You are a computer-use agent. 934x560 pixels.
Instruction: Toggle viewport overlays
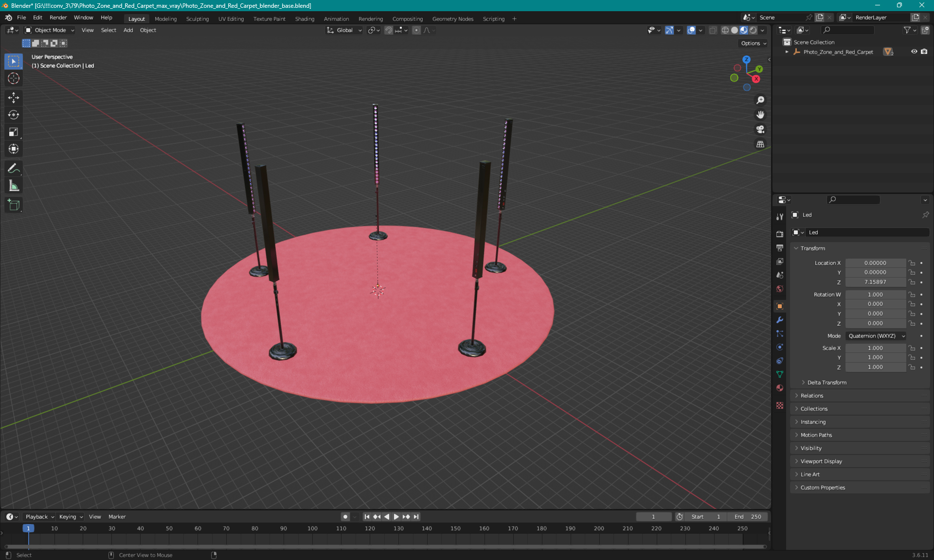point(691,30)
